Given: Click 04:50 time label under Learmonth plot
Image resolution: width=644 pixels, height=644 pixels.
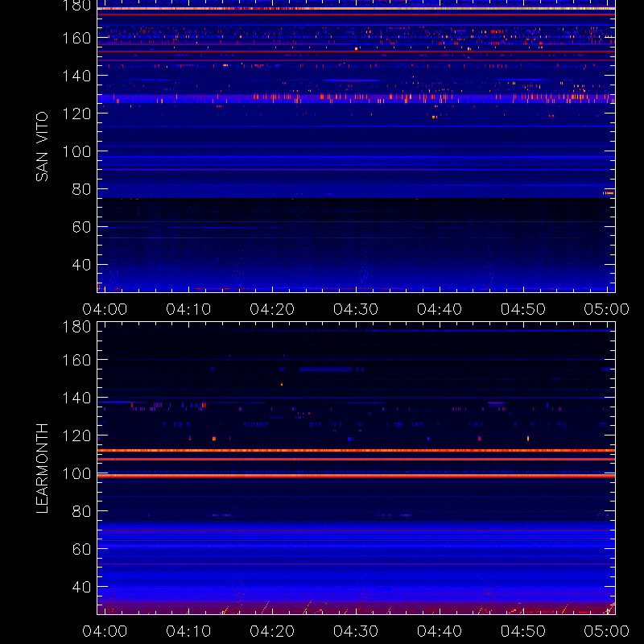Looking at the screenshot, I should (522, 631).
